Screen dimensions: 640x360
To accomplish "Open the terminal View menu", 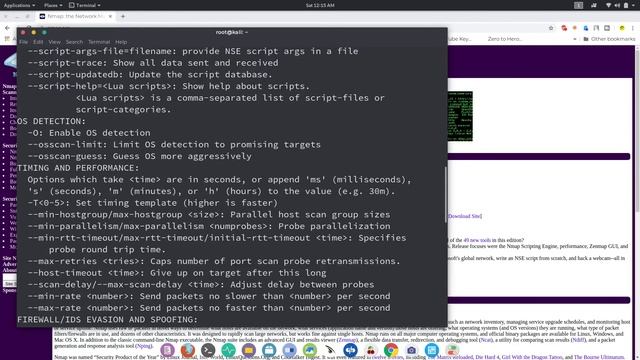I will pos(54,42).
